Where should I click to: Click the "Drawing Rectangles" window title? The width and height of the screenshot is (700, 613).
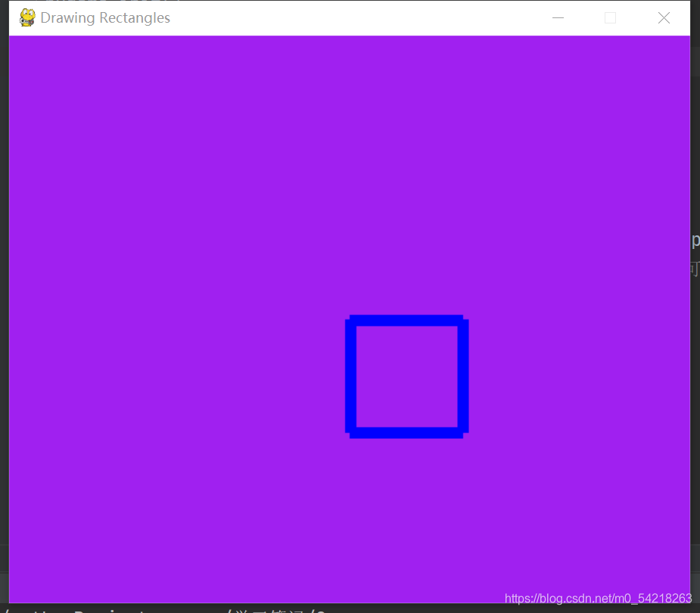point(105,18)
